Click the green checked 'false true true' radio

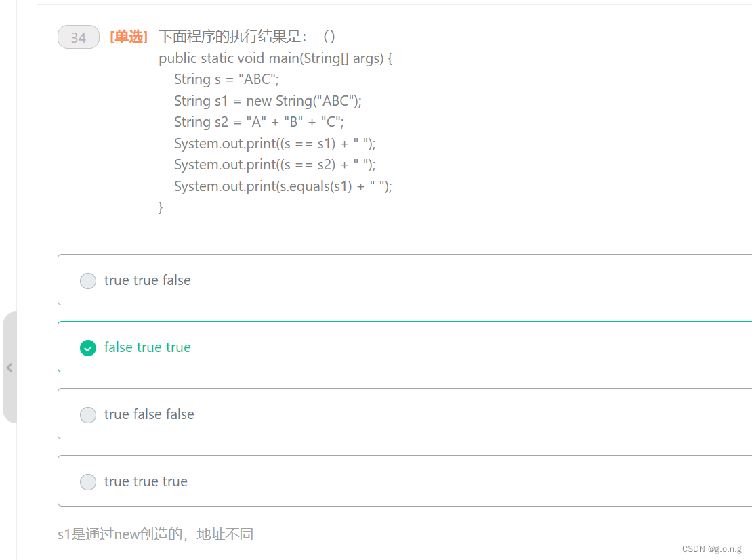pyautogui.click(x=88, y=347)
